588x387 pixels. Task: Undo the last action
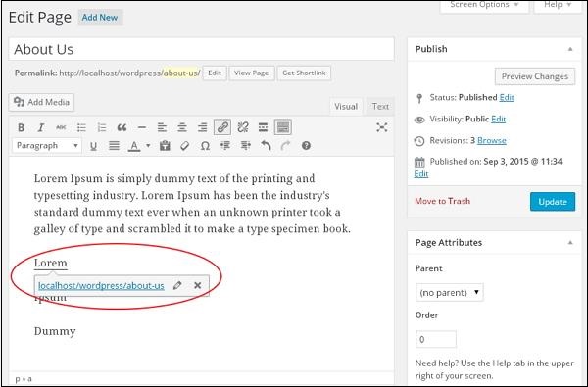(x=266, y=146)
